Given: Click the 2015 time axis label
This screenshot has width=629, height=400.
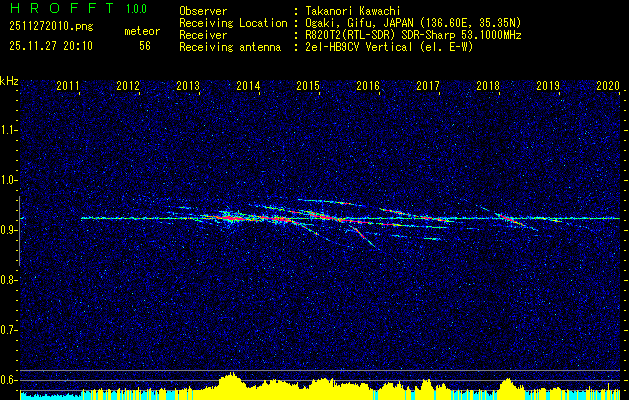Looking at the screenshot, I should [x=308, y=85].
